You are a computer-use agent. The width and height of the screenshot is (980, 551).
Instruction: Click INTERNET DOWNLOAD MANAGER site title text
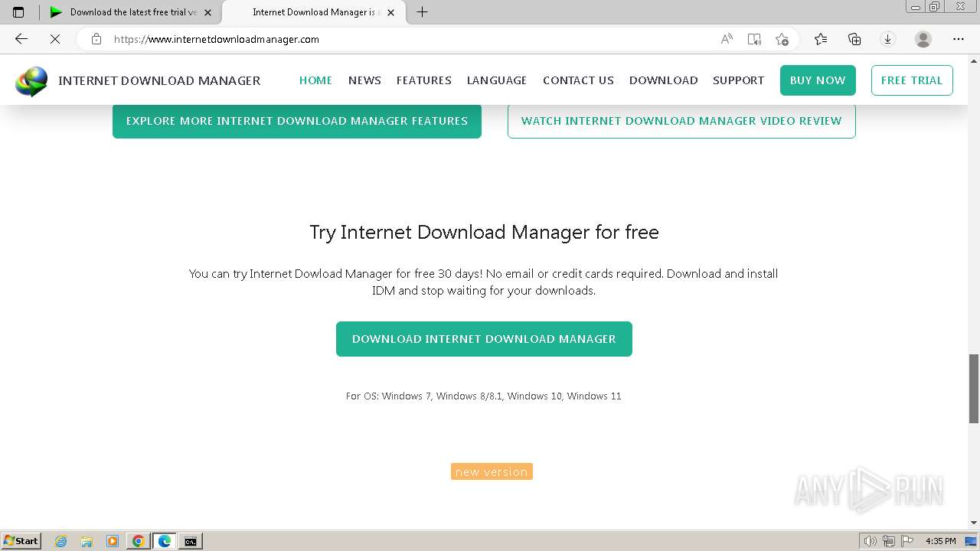(x=159, y=80)
